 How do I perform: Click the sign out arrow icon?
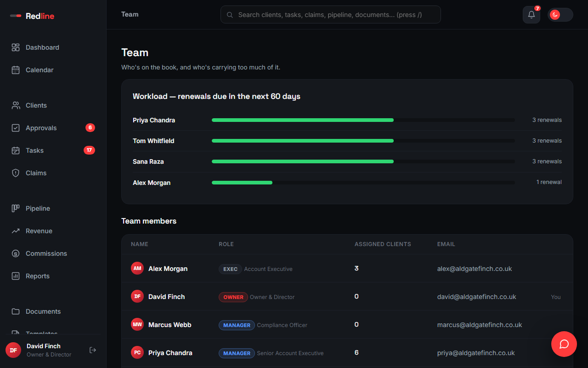(93, 350)
